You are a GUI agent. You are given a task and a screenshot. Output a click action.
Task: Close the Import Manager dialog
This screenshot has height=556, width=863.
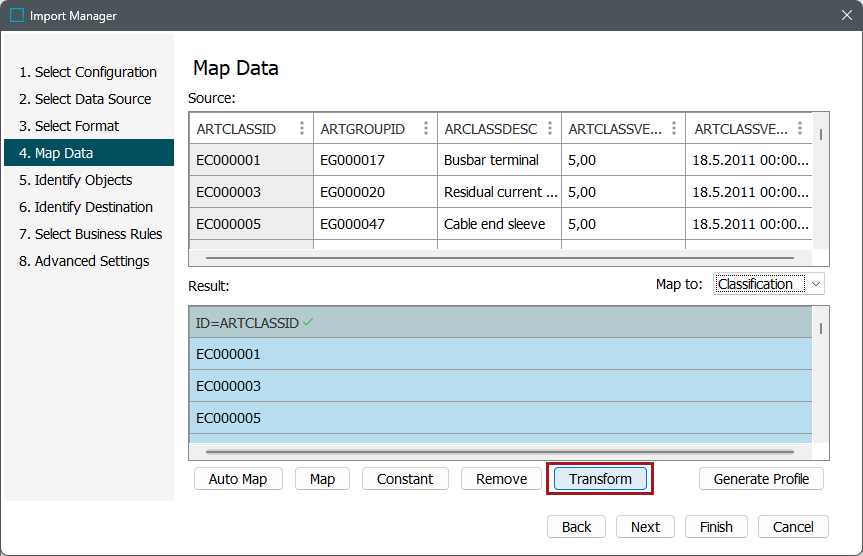(846, 16)
